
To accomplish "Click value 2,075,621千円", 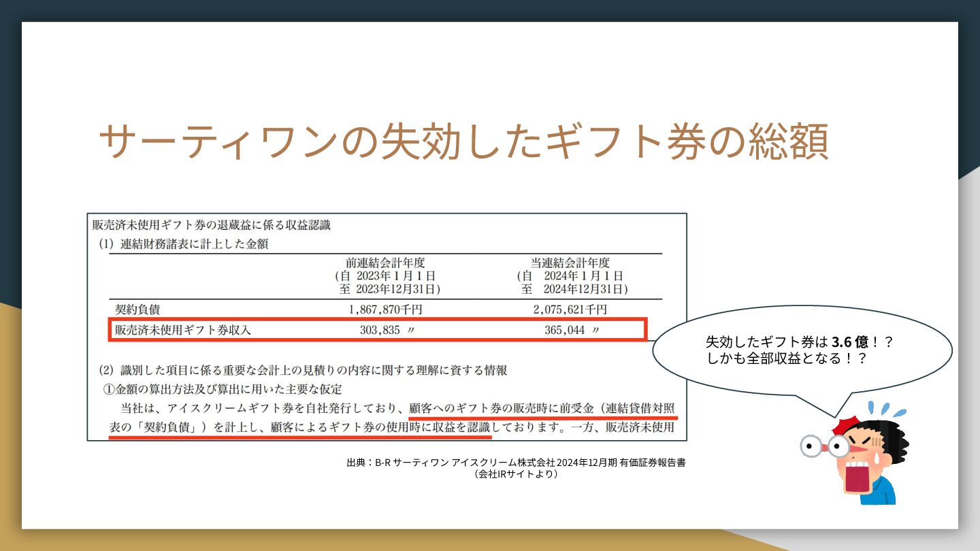I will [x=569, y=310].
